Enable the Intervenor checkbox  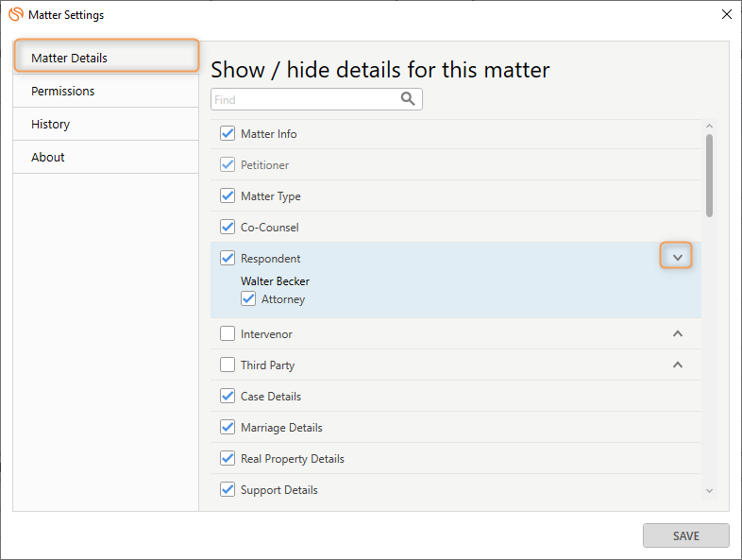tap(228, 333)
